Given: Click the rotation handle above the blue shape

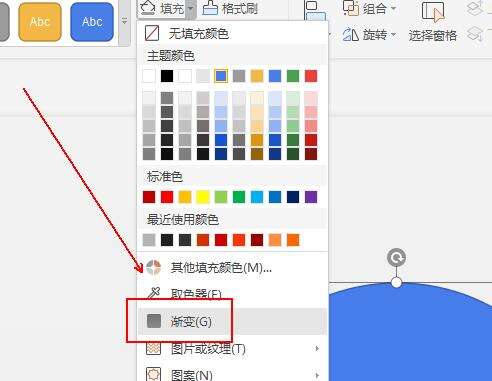Looking at the screenshot, I should (396, 258).
